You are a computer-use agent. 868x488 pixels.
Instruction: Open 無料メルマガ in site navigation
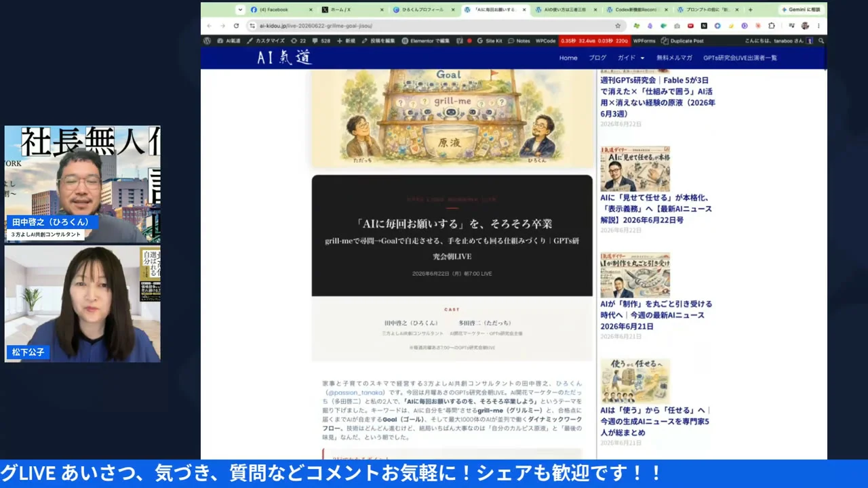tap(674, 58)
